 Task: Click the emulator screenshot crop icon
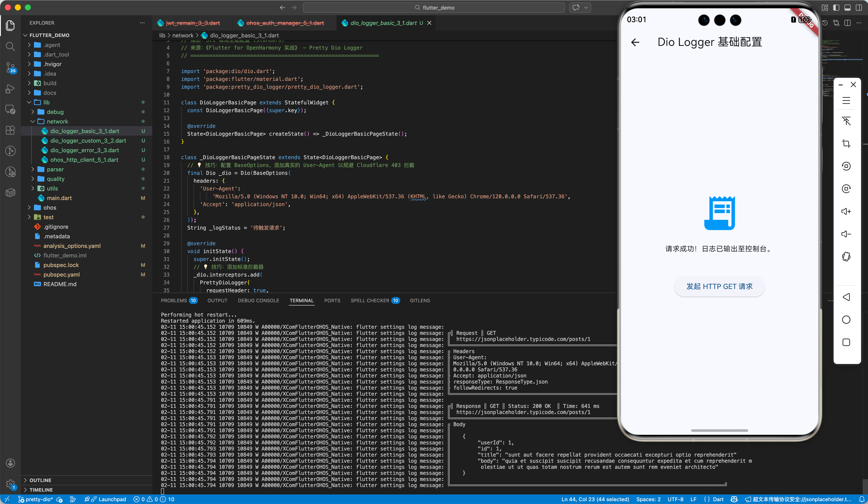[846, 144]
